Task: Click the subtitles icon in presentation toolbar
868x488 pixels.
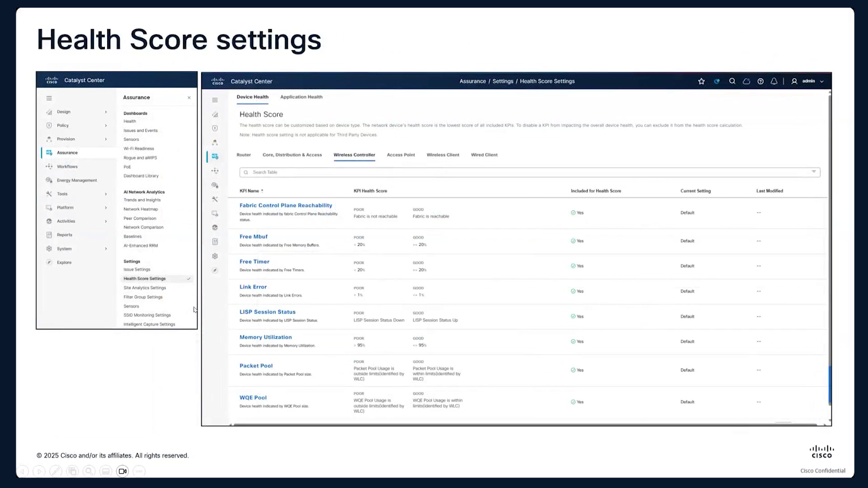Action: (106, 471)
